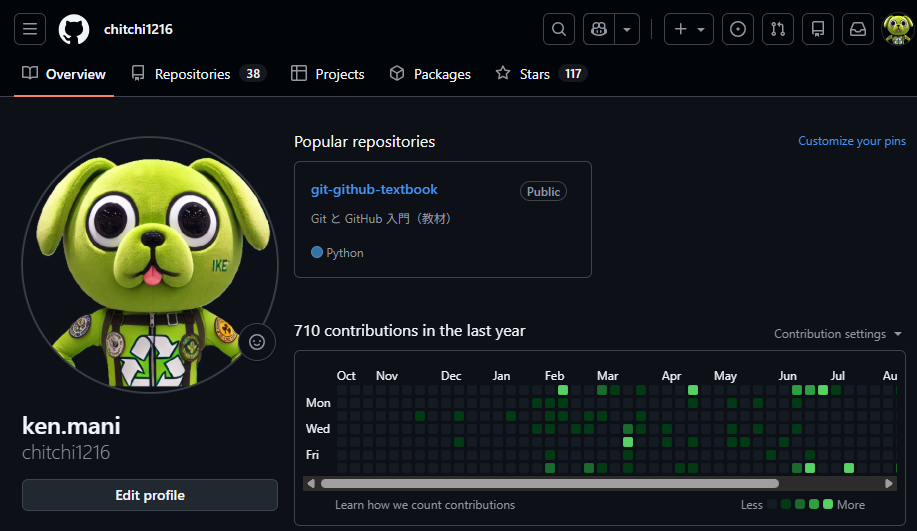Click the chitchi1216 username in header

click(138, 29)
